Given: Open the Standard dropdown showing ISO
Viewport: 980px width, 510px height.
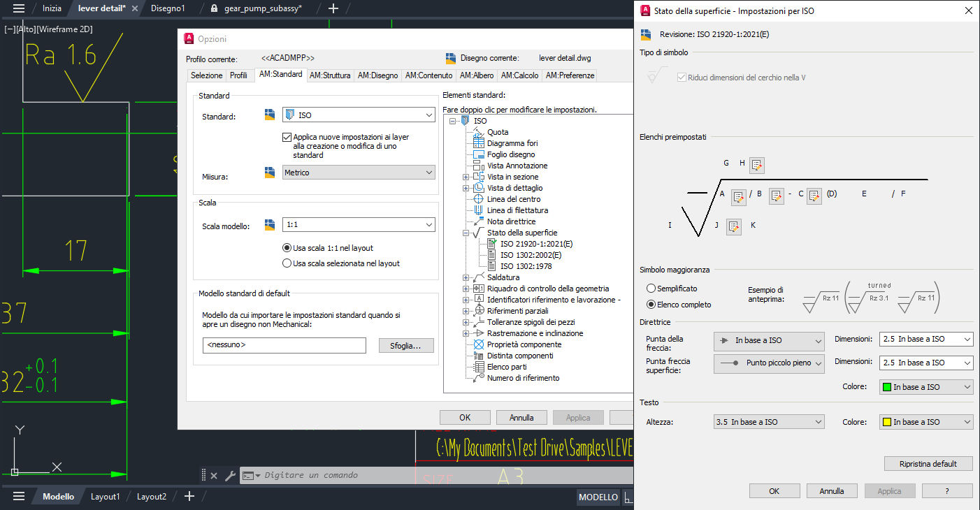Looking at the screenshot, I should coord(359,115).
